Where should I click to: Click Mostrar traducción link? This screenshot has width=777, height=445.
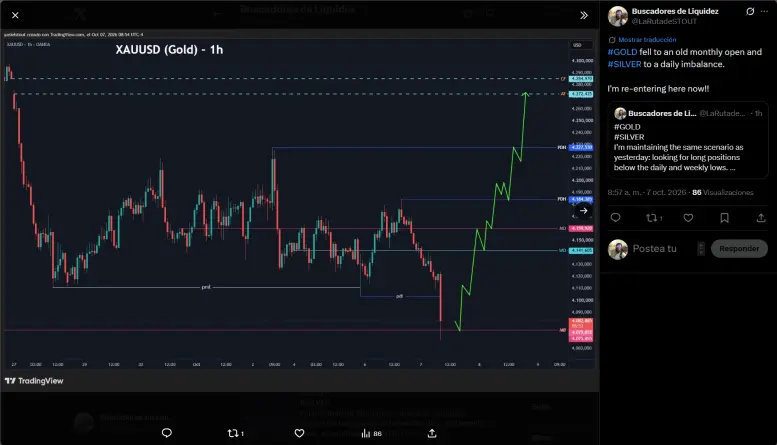pos(647,40)
